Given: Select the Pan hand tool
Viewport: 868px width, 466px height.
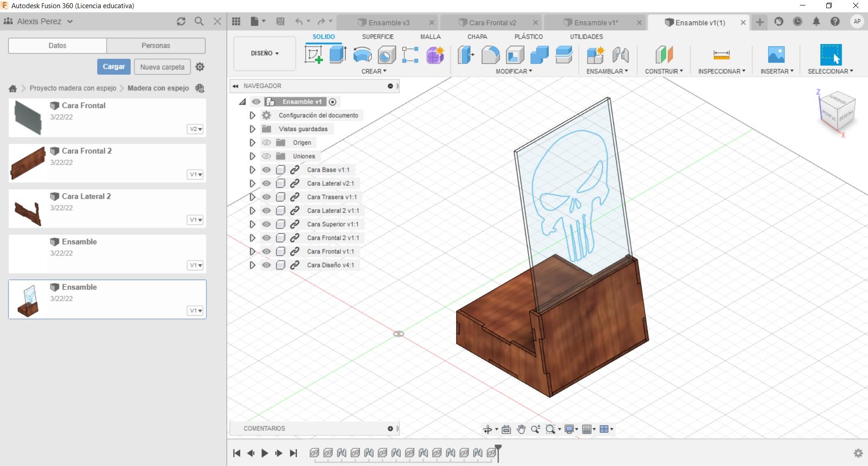Looking at the screenshot, I should point(521,429).
